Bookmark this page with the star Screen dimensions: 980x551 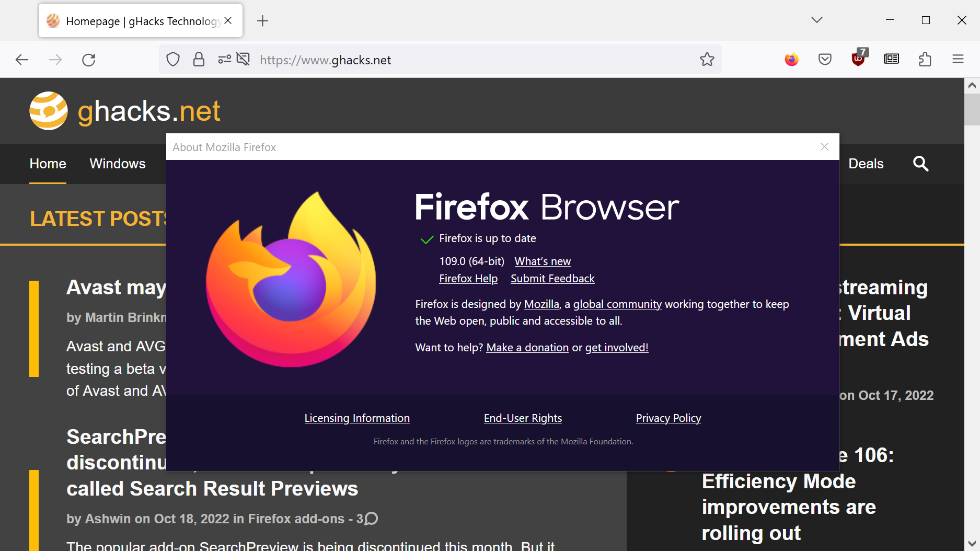(x=707, y=60)
